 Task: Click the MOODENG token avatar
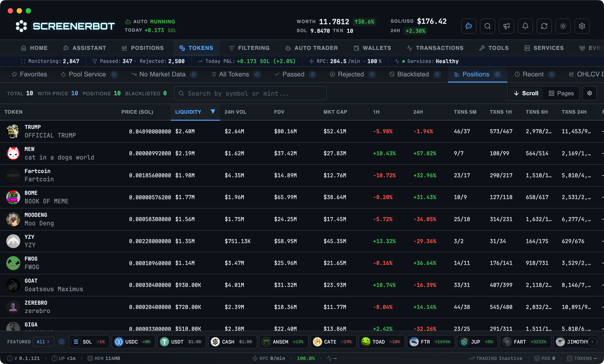click(x=13, y=219)
